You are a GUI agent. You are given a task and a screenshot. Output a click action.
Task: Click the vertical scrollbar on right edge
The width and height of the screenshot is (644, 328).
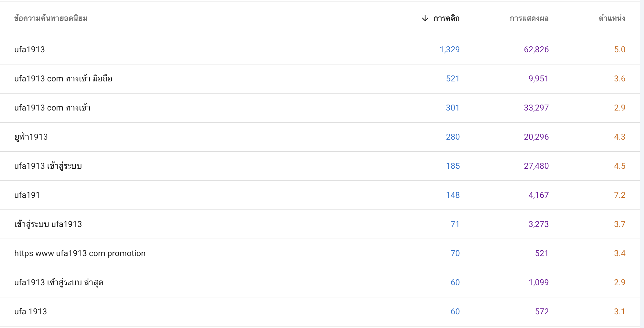click(x=642, y=164)
